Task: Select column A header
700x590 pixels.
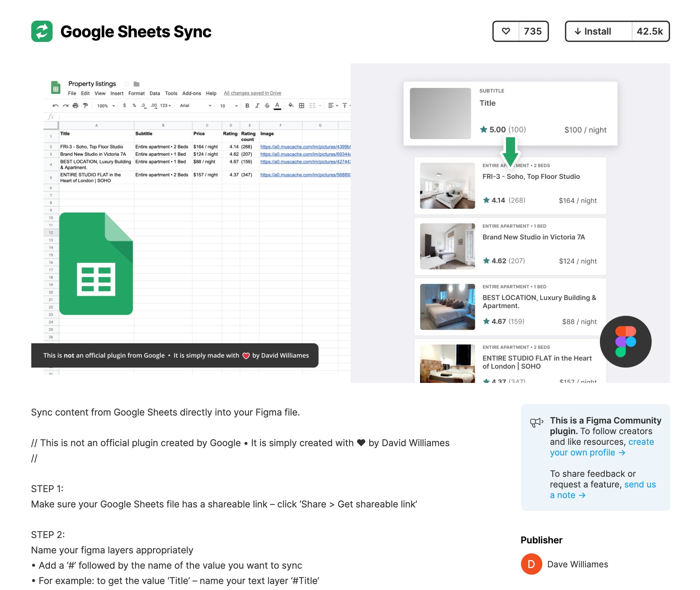Action: pyautogui.click(x=96, y=126)
